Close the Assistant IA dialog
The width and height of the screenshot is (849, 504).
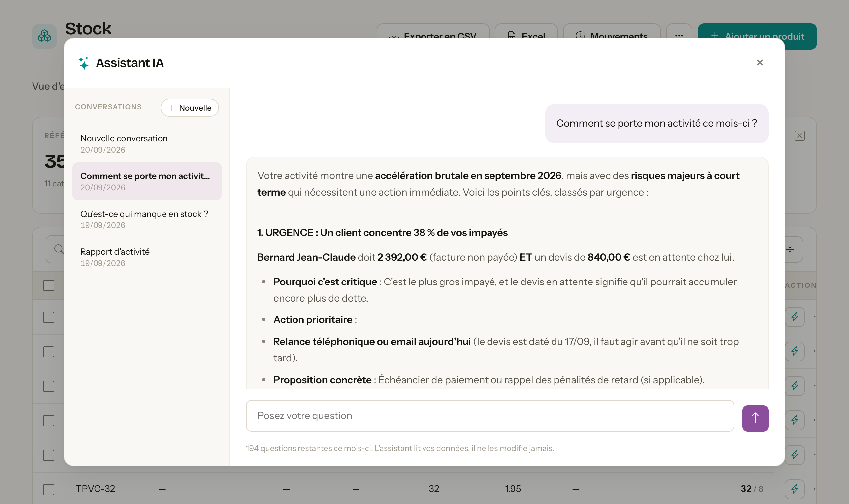(760, 62)
